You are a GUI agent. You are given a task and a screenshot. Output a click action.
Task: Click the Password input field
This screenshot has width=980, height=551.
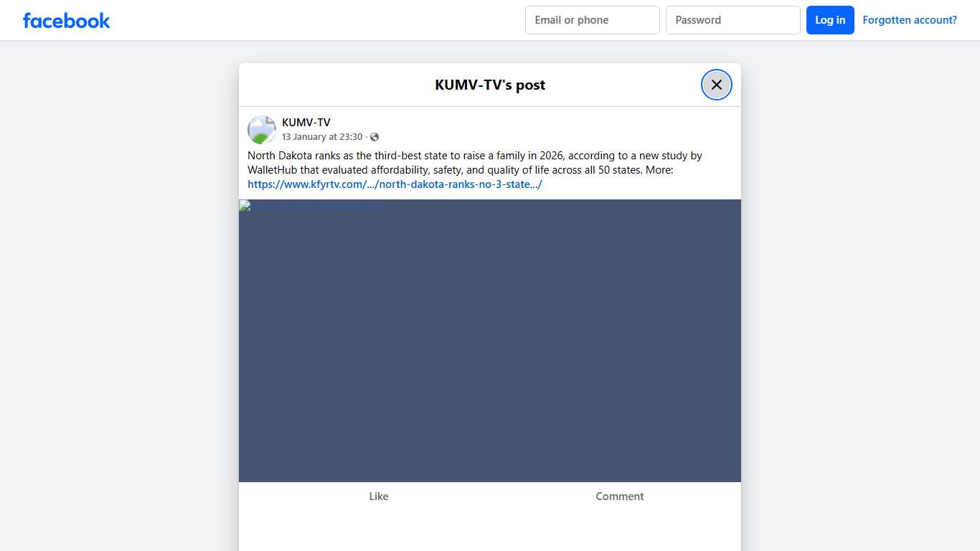pos(732,20)
